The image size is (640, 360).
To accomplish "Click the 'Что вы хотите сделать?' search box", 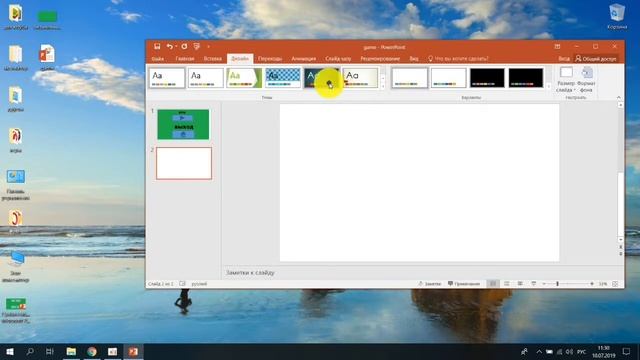I will point(458,59).
